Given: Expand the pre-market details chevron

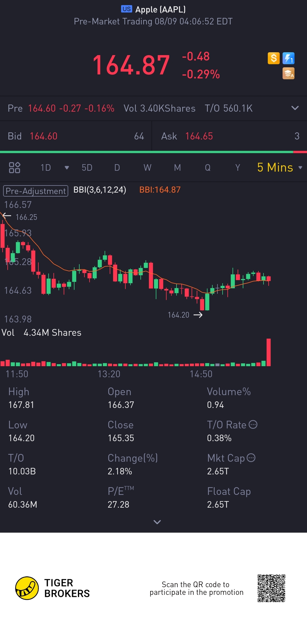Looking at the screenshot, I should tap(295, 108).
